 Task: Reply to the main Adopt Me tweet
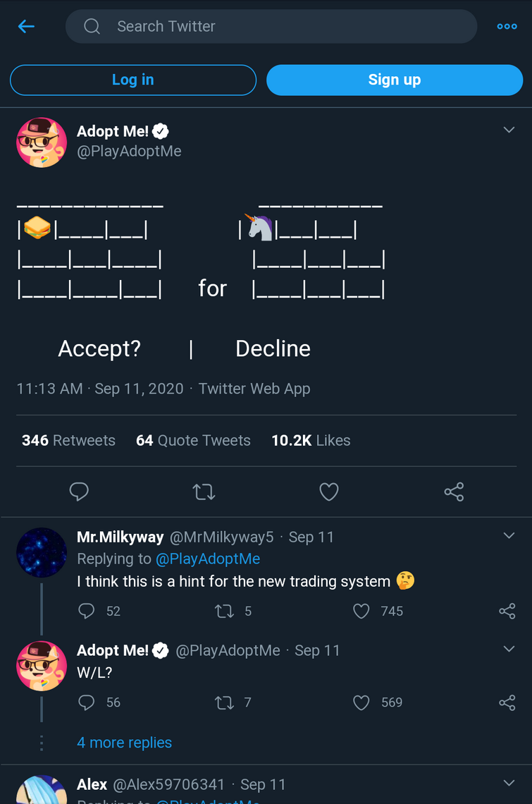79,492
